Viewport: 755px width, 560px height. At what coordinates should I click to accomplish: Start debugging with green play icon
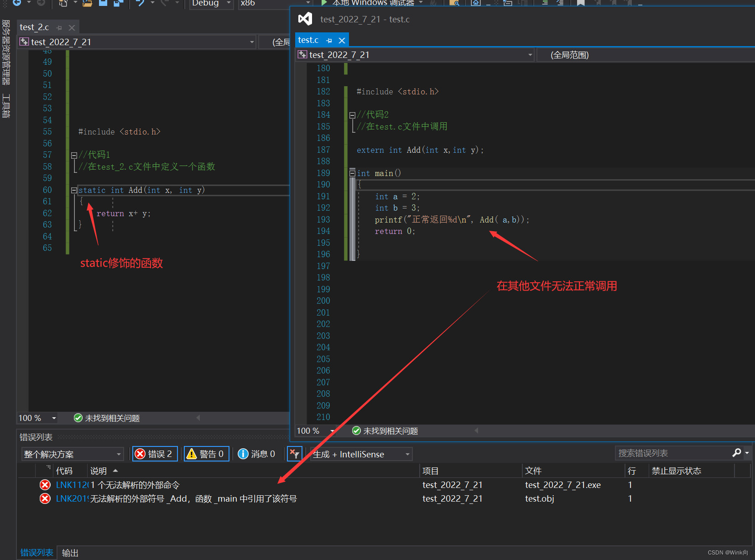(324, 3)
